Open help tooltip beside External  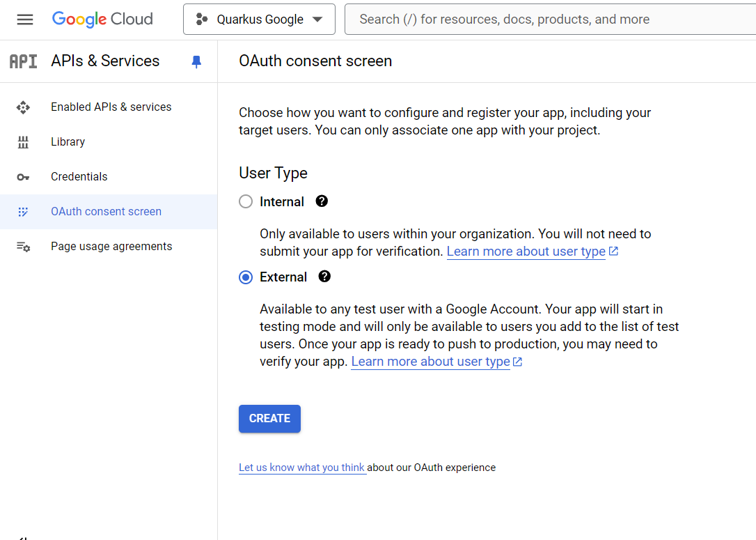[324, 277]
